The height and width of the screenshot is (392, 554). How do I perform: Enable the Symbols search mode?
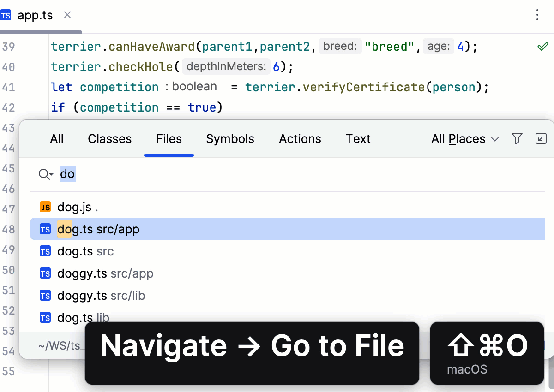230,138
